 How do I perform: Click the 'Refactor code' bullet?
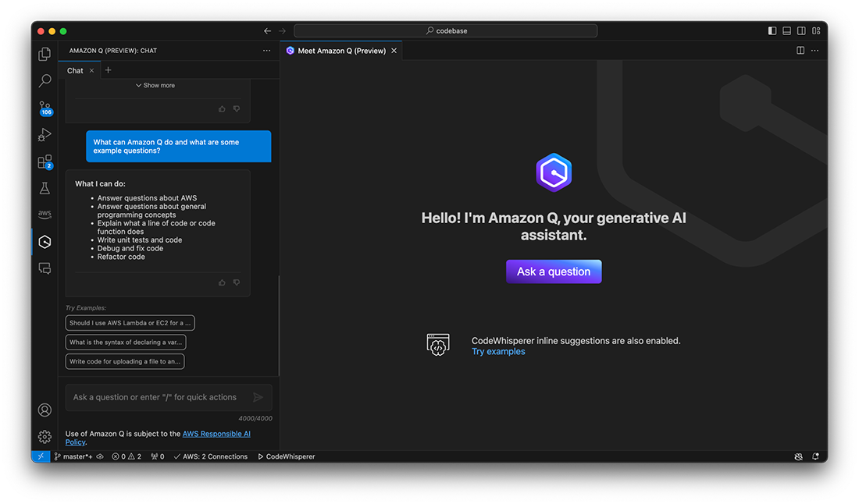coord(121,257)
